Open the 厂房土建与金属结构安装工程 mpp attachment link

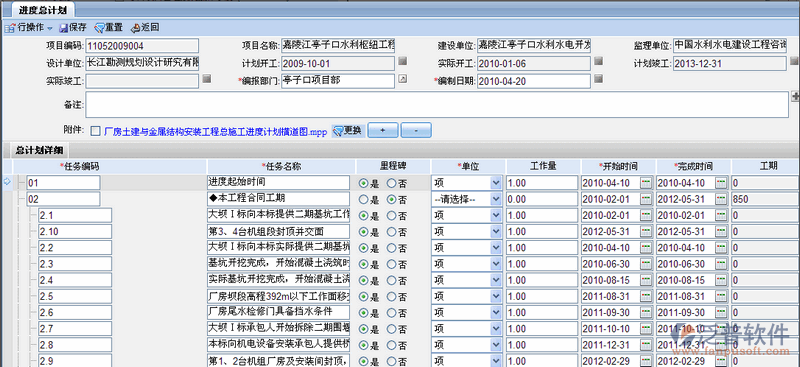(215, 131)
